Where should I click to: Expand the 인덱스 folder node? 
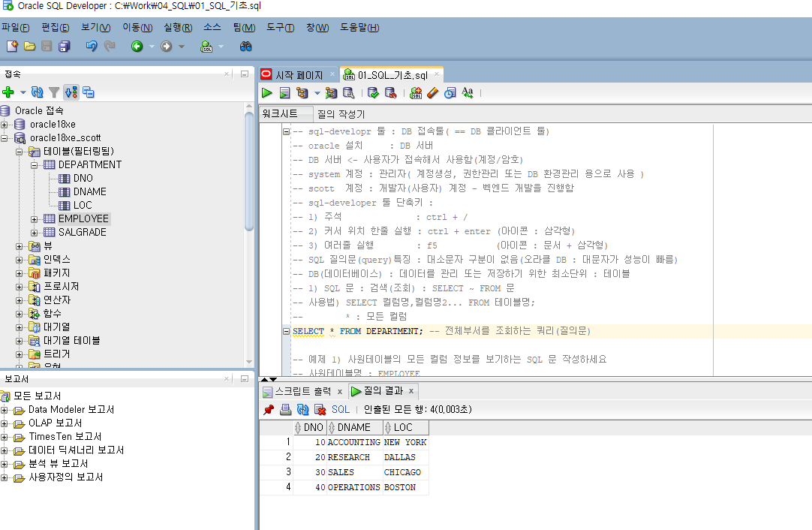[x=20, y=260]
